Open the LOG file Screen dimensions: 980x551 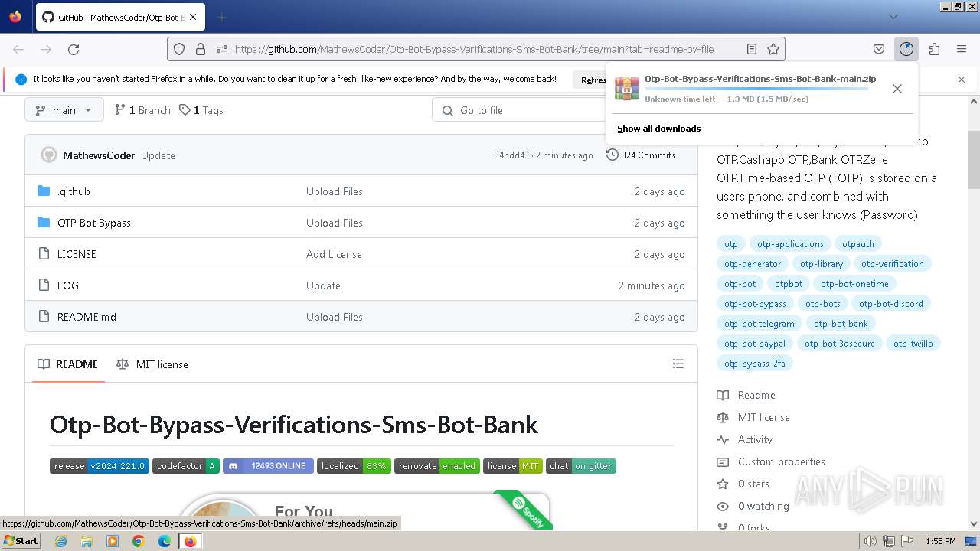pyautogui.click(x=68, y=285)
